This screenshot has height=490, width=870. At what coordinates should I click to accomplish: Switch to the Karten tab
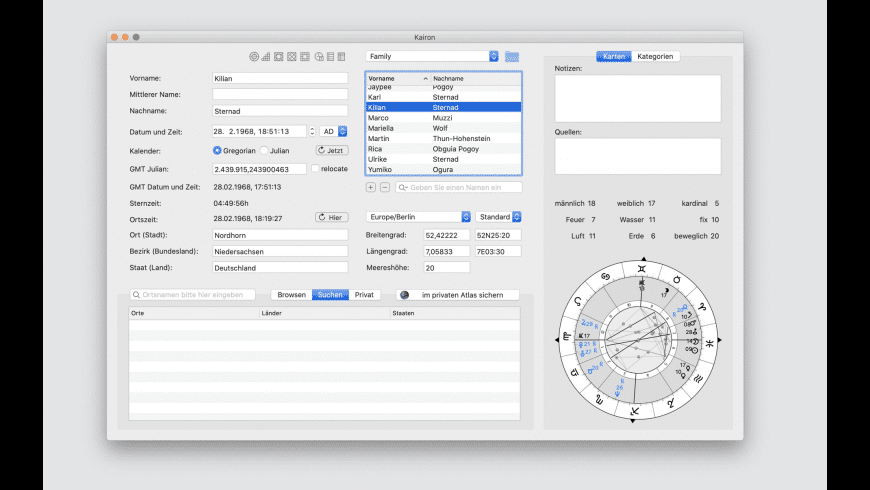[x=614, y=57]
